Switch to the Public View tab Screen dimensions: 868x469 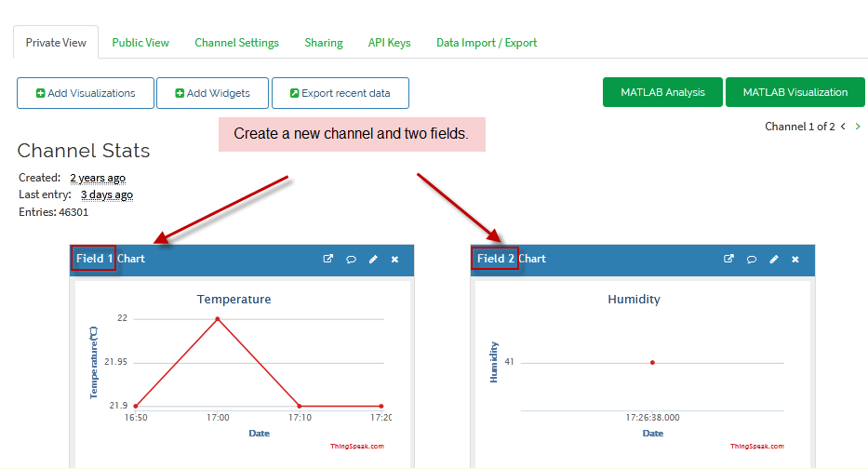[x=140, y=43]
